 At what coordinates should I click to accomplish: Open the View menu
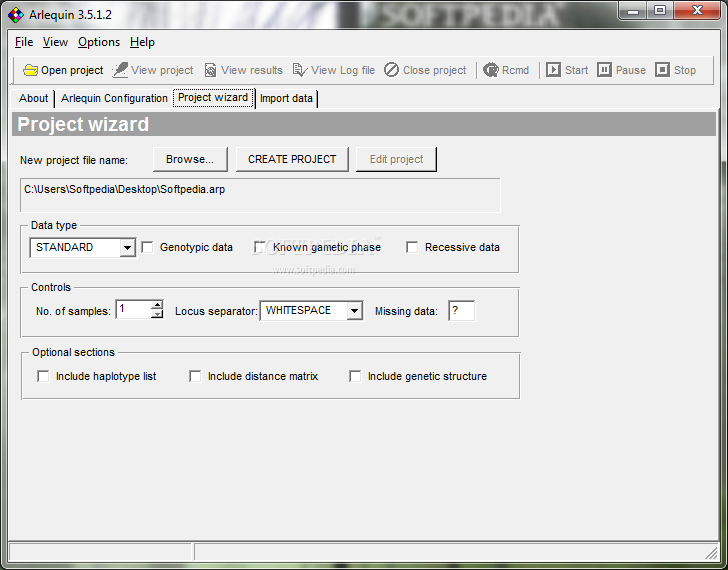pos(55,42)
